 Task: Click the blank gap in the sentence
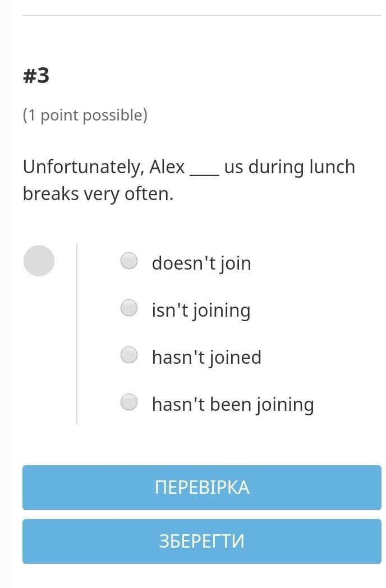tap(204, 169)
